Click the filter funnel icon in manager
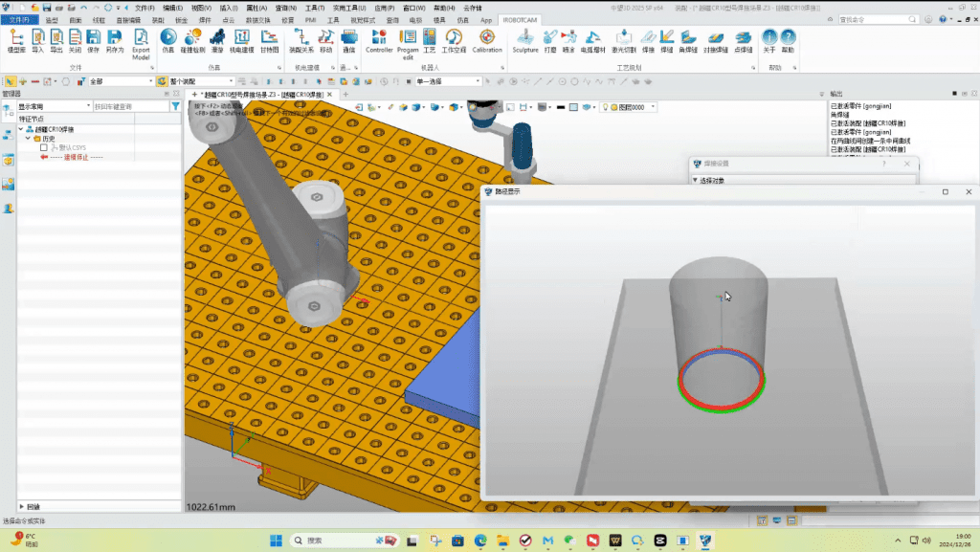Screen dimensions: 980x552 click(x=175, y=107)
